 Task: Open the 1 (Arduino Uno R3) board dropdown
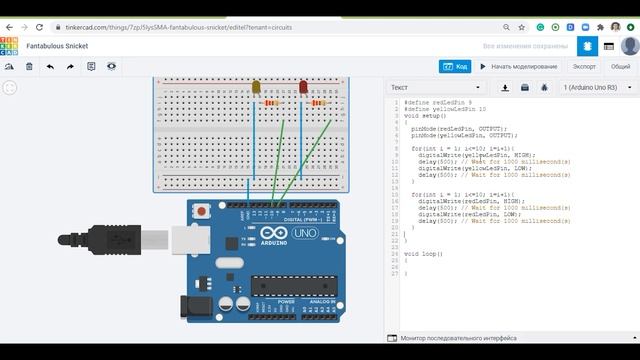click(x=597, y=87)
